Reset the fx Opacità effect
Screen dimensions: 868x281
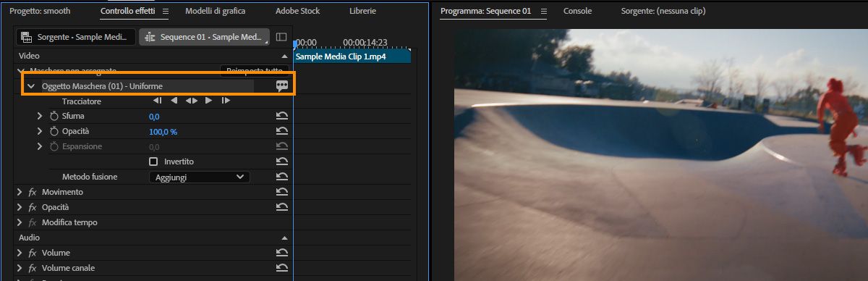[282, 207]
